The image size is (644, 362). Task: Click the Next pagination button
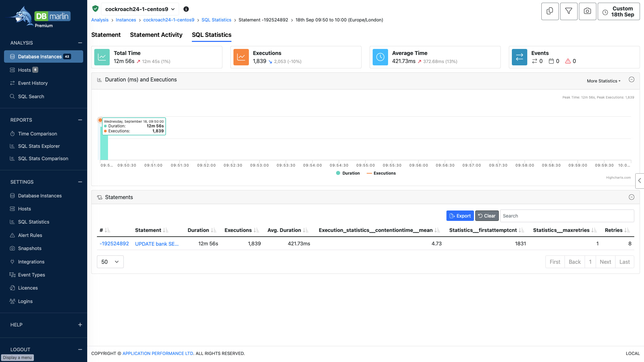[605, 262]
